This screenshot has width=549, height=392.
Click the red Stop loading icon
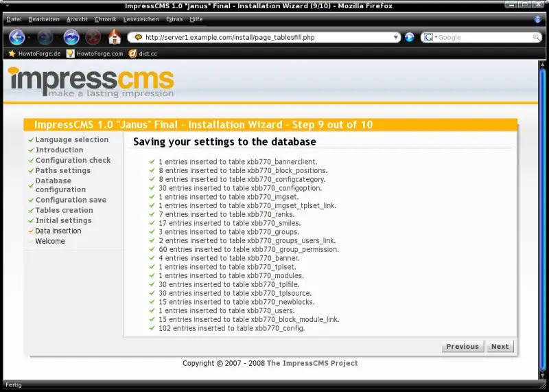click(93, 38)
